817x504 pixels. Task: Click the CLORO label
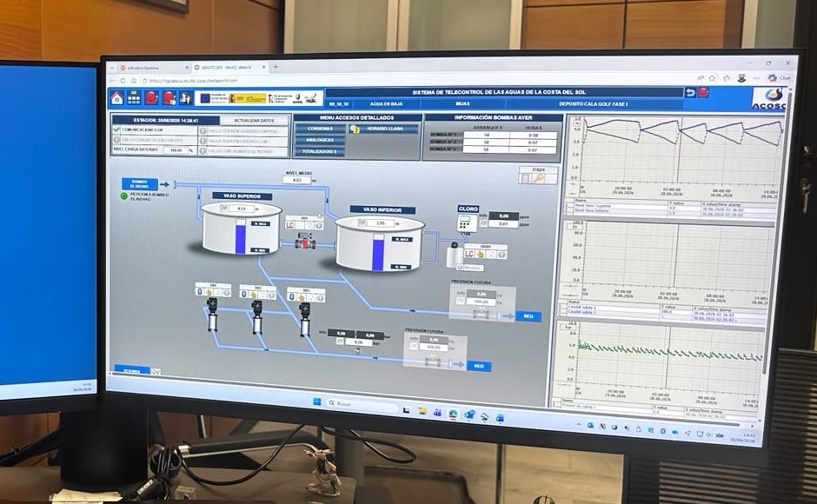coord(468,209)
